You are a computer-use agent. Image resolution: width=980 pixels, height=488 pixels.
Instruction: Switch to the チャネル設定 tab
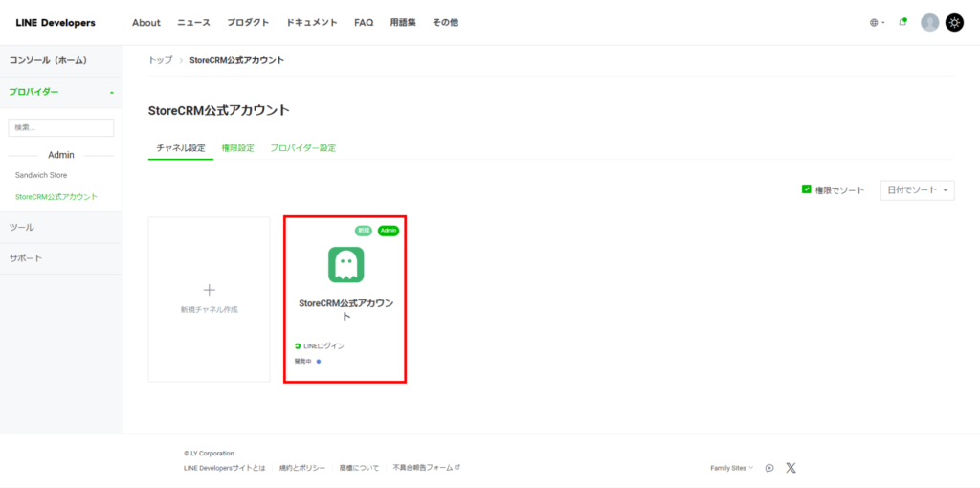pos(181,148)
